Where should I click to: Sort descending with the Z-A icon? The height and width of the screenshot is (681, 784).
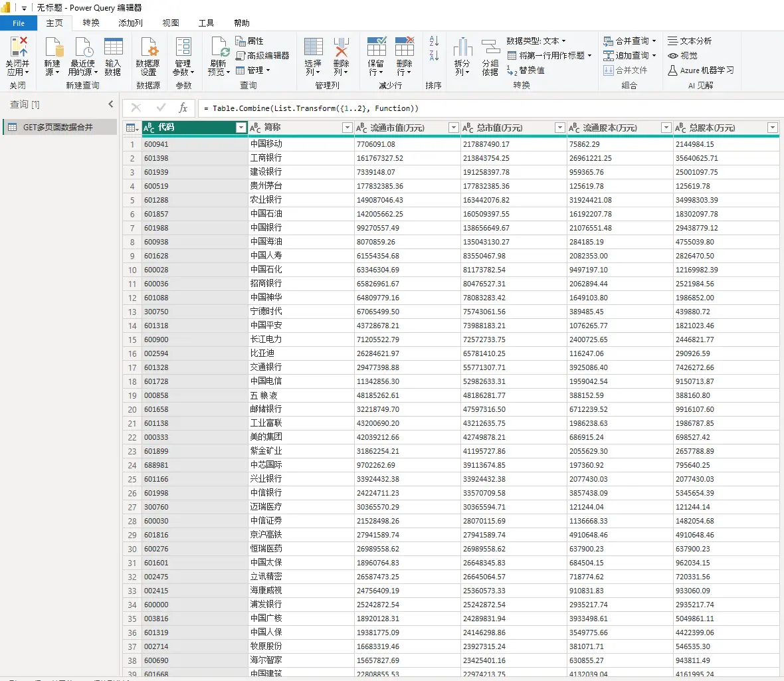(434, 56)
